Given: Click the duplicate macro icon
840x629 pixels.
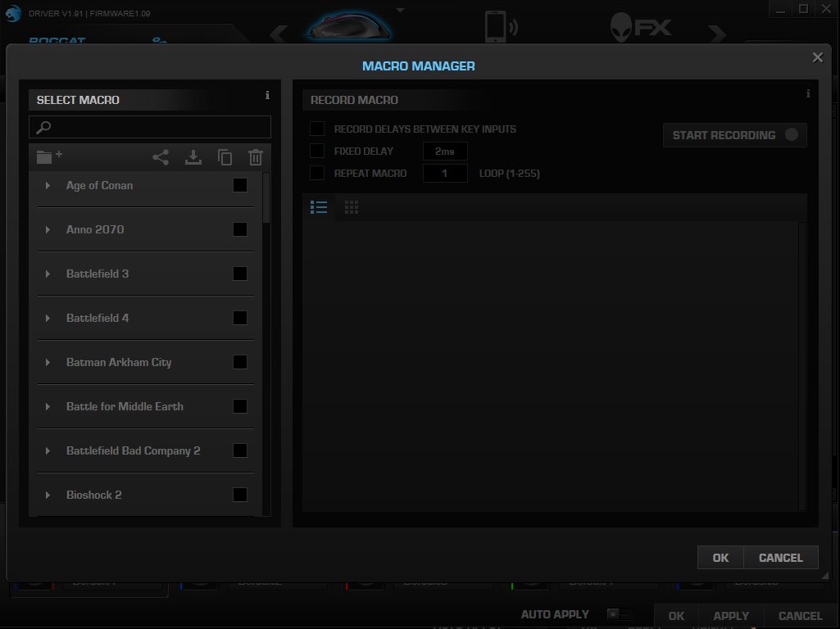Looking at the screenshot, I should (225, 157).
